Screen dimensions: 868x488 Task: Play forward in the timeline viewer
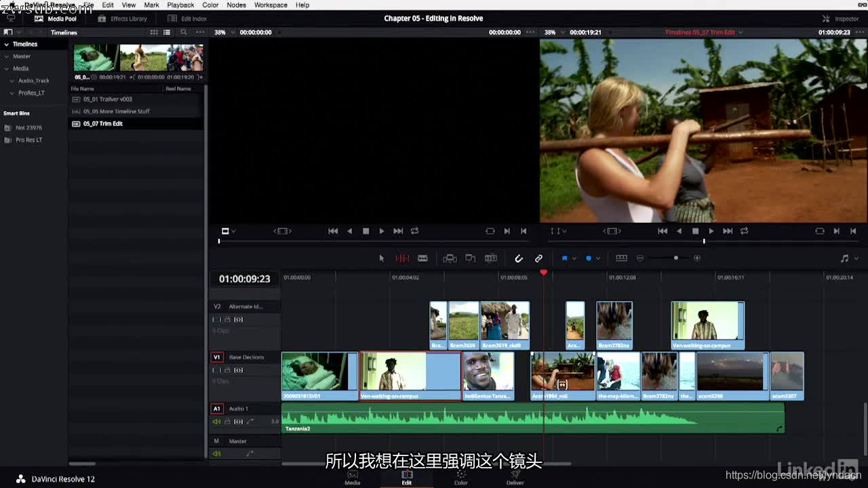pos(711,231)
